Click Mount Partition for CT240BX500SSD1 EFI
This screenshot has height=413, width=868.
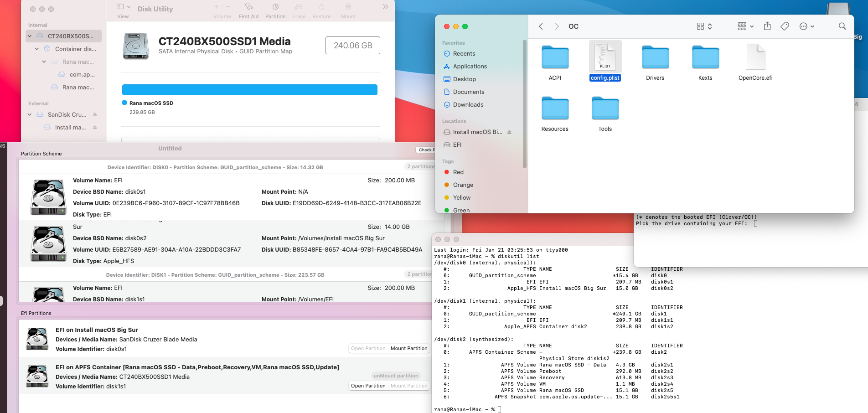409,386
